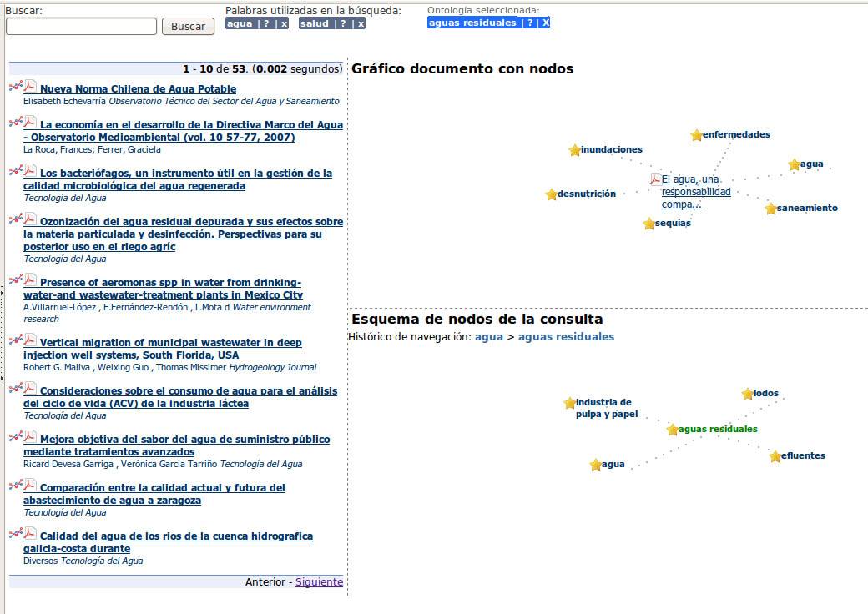868x614 pixels.
Task: Click graph icon beside Consideraciones sobre el consumo
Action: (x=16, y=388)
